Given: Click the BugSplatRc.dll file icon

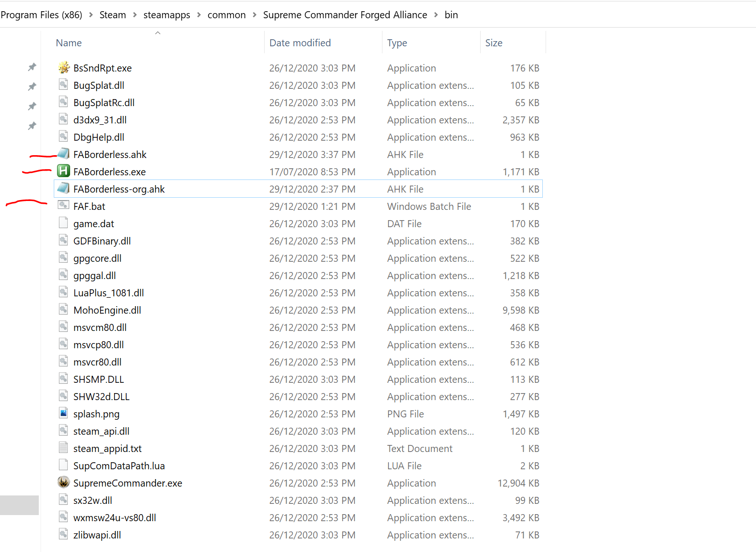Looking at the screenshot, I should (x=64, y=102).
